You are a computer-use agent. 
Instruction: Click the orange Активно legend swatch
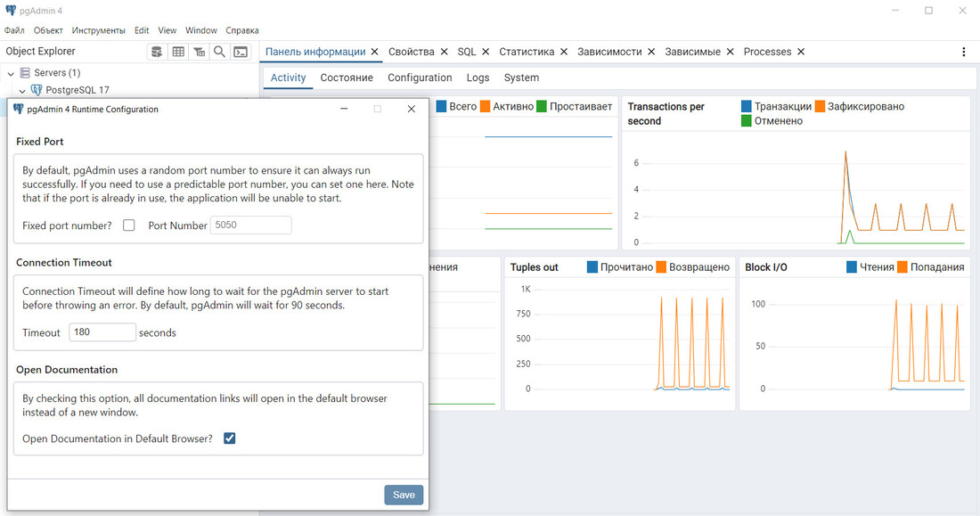pos(485,106)
